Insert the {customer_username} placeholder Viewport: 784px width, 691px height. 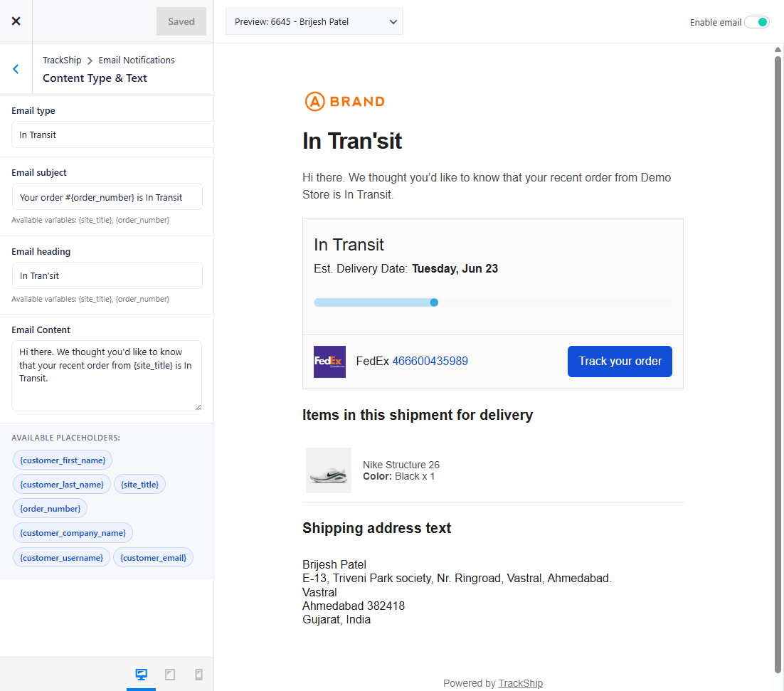(x=61, y=557)
